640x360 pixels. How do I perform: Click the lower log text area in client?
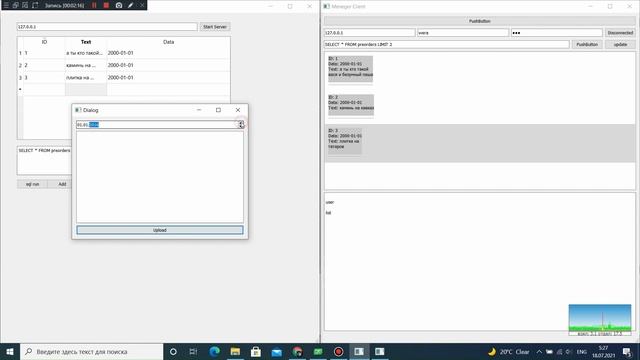[480, 261]
